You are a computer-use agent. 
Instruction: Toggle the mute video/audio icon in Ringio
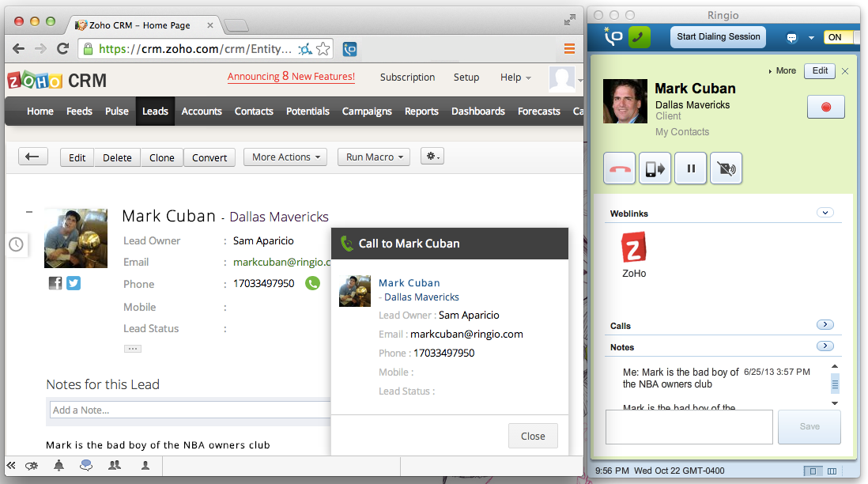[726, 168]
